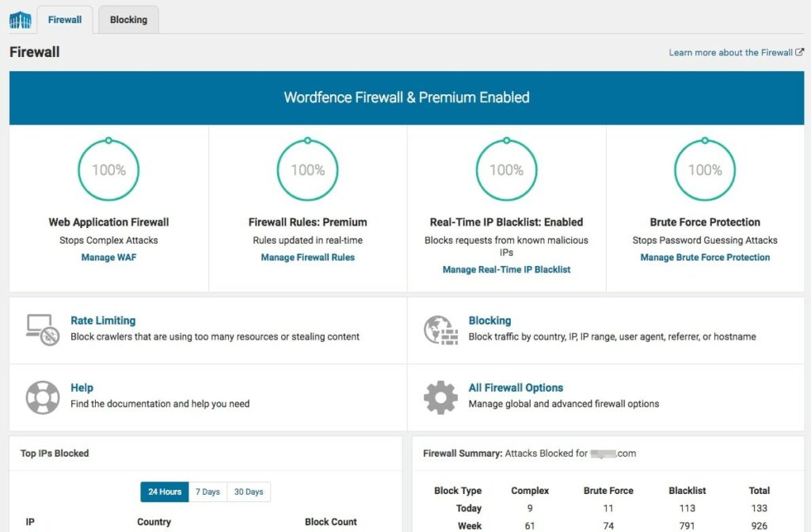Open the All Firewall Options link
811x532 pixels.
tap(516, 387)
